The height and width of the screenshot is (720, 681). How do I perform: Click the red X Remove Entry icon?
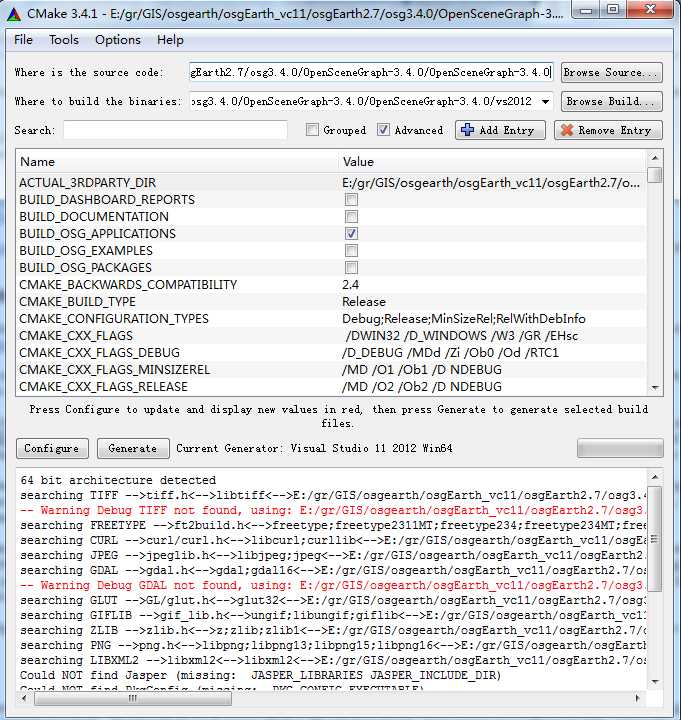click(x=567, y=130)
